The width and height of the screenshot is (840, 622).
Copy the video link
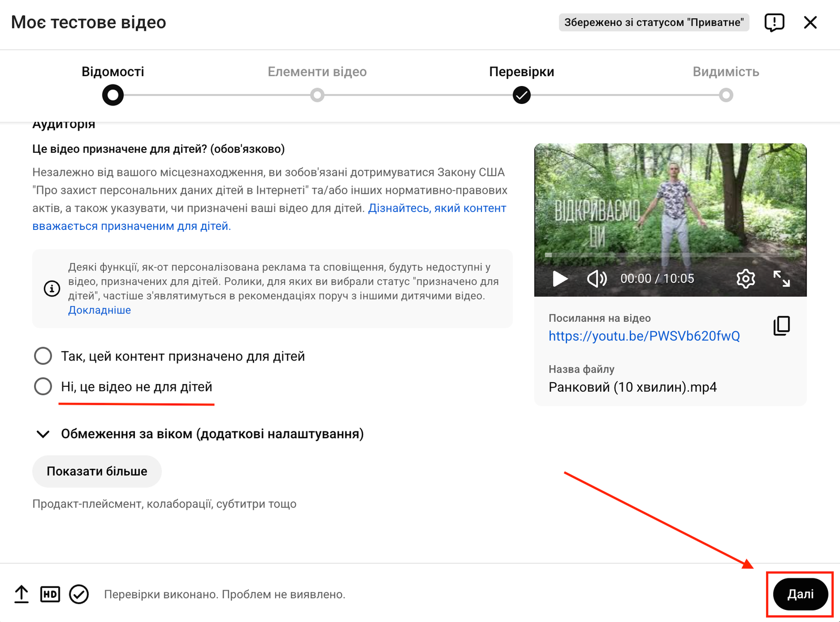click(781, 325)
